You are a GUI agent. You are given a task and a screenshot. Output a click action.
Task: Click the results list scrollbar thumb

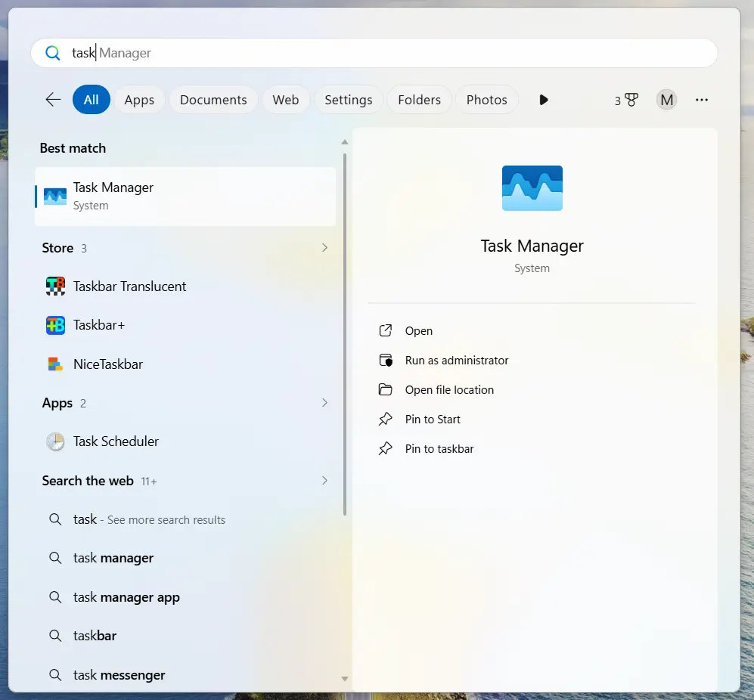coord(345,335)
